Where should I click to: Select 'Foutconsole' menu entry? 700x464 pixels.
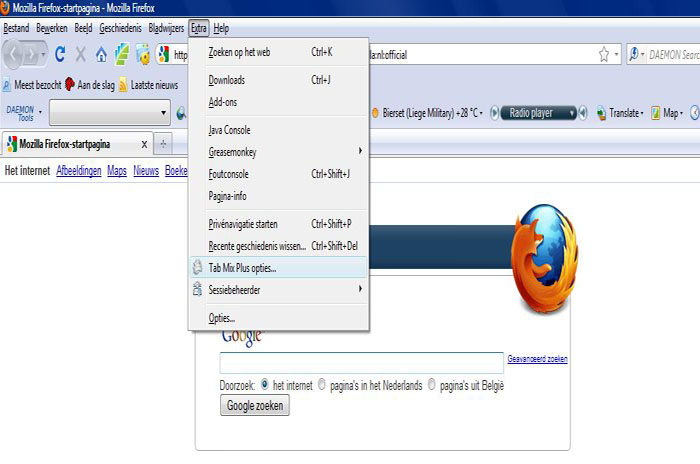279,174
